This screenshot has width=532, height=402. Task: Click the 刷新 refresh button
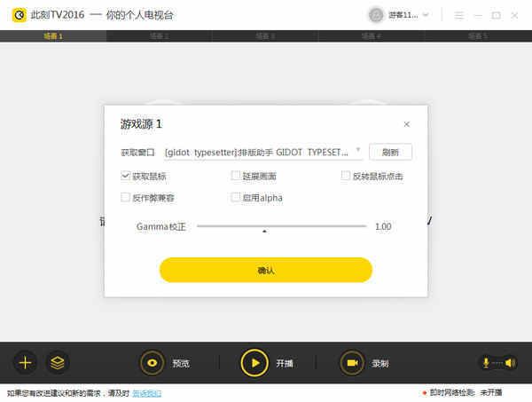coord(390,152)
